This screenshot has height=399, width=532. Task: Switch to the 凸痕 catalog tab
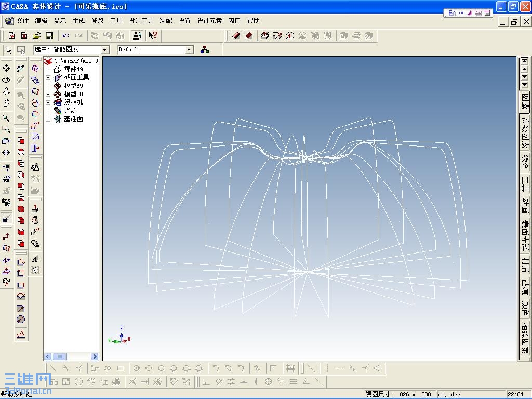pyautogui.click(x=525, y=287)
